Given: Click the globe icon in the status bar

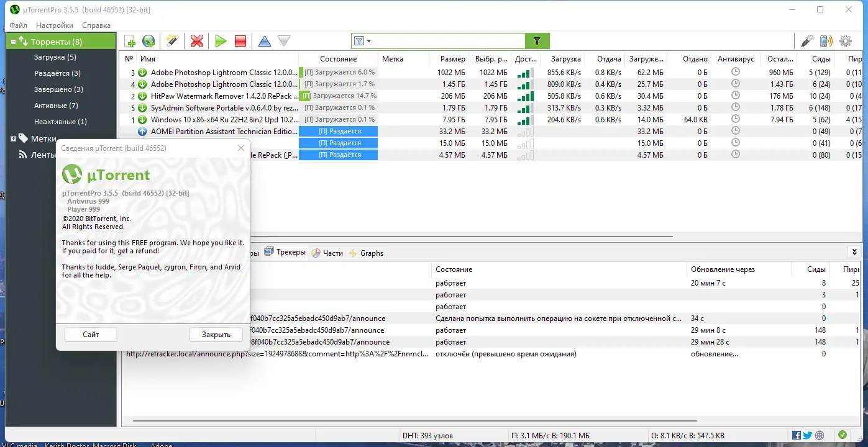Looking at the screenshot, I should tap(820, 435).
